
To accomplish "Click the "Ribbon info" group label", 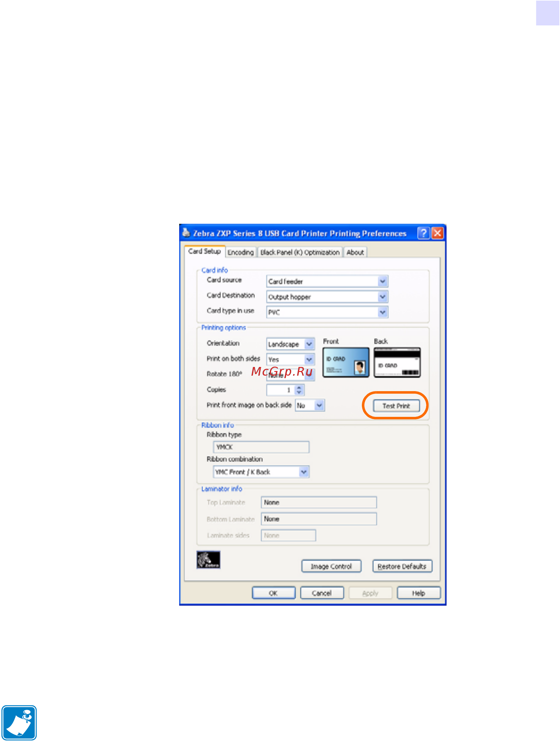I will pos(217,425).
